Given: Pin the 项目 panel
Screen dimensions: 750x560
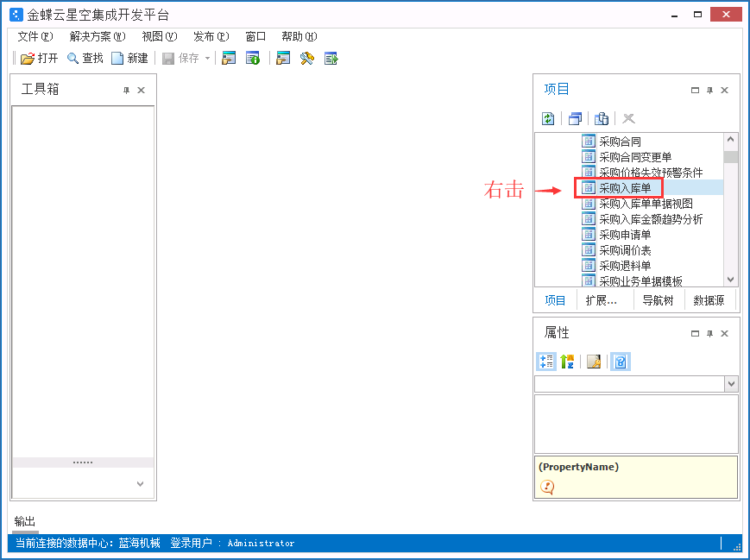Looking at the screenshot, I should coord(709,90).
